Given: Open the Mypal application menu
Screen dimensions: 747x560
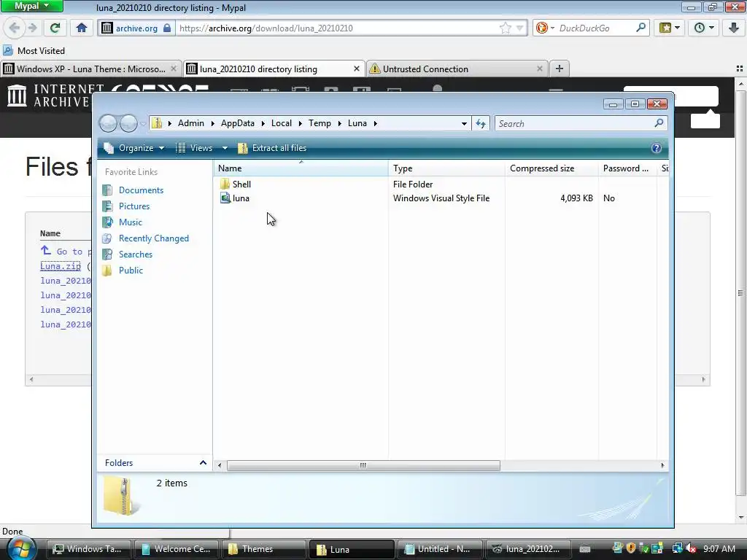Looking at the screenshot, I should 31,6.
